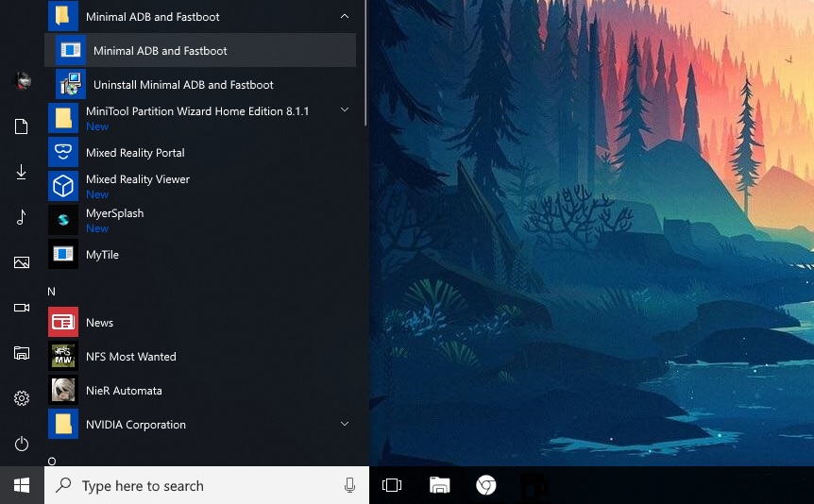Open the News app icon
Viewport: 814px width, 504px height.
[63, 322]
